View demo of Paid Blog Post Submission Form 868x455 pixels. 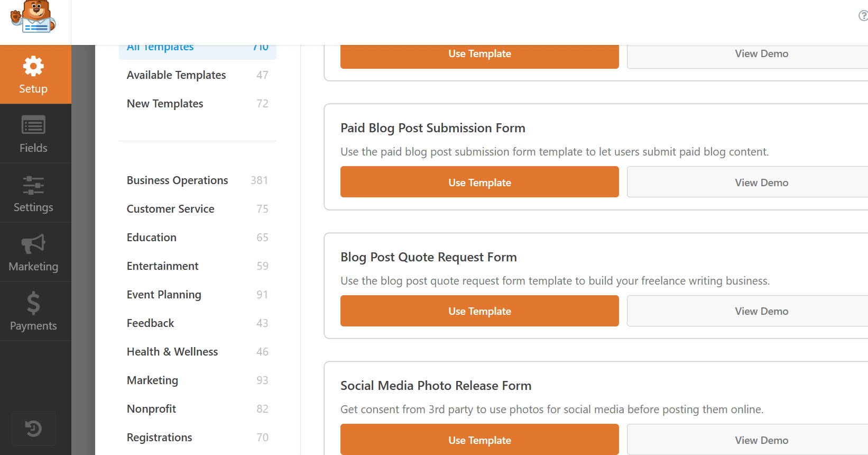point(761,182)
